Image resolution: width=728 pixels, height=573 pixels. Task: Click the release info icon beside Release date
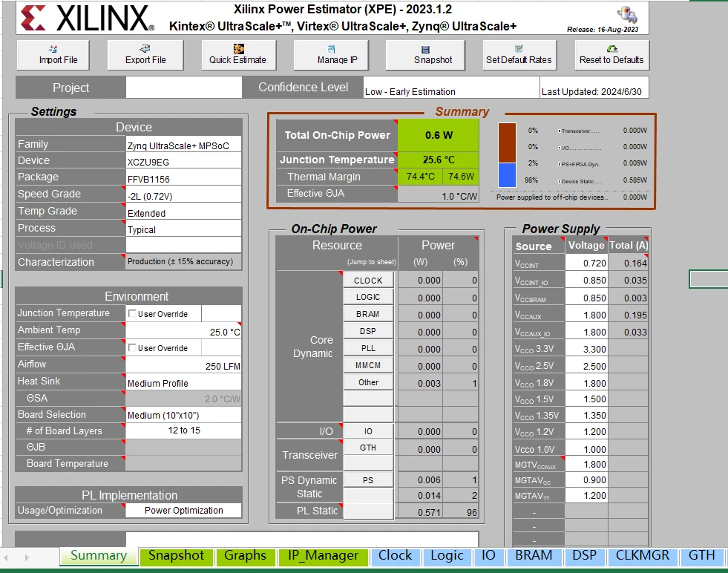click(x=627, y=14)
